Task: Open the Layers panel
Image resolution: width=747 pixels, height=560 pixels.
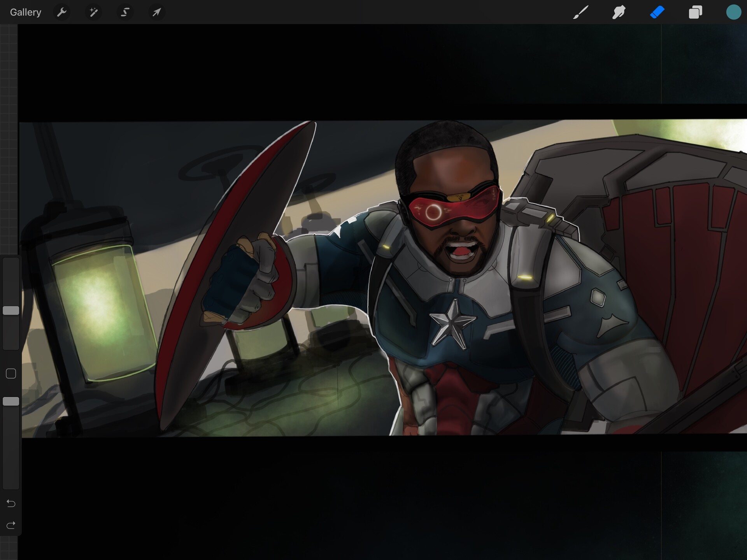Action: tap(695, 12)
